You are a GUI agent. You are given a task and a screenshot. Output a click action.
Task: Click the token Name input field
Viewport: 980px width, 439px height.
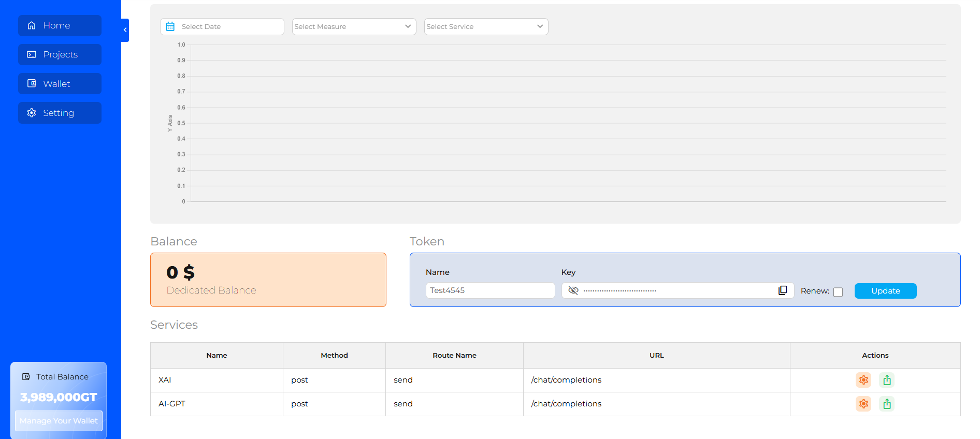click(x=489, y=290)
